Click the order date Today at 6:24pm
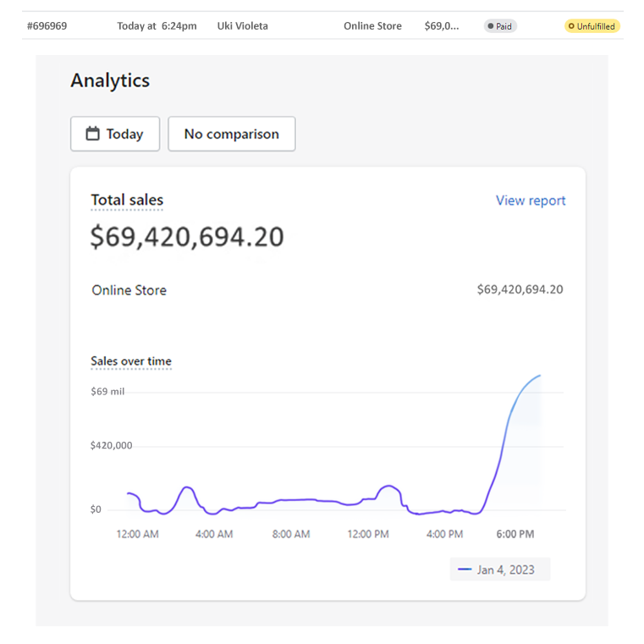Screen dimensions: 644x644 157,26
